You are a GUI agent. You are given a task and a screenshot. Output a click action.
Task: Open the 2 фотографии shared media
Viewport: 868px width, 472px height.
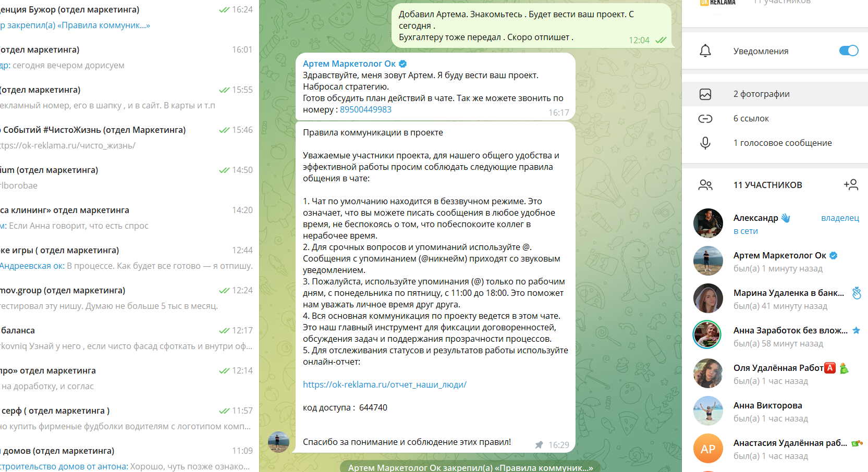761,94
